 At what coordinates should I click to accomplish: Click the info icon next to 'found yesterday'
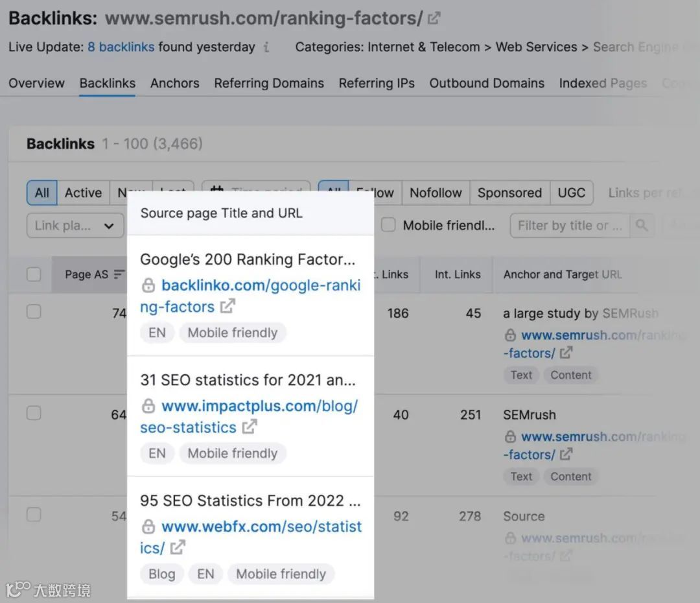267,47
